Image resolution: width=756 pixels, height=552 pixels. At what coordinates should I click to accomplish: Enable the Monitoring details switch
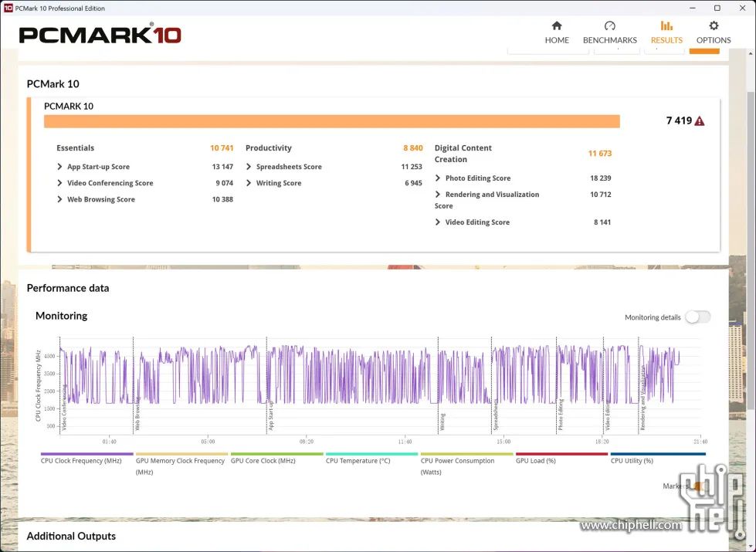click(697, 317)
